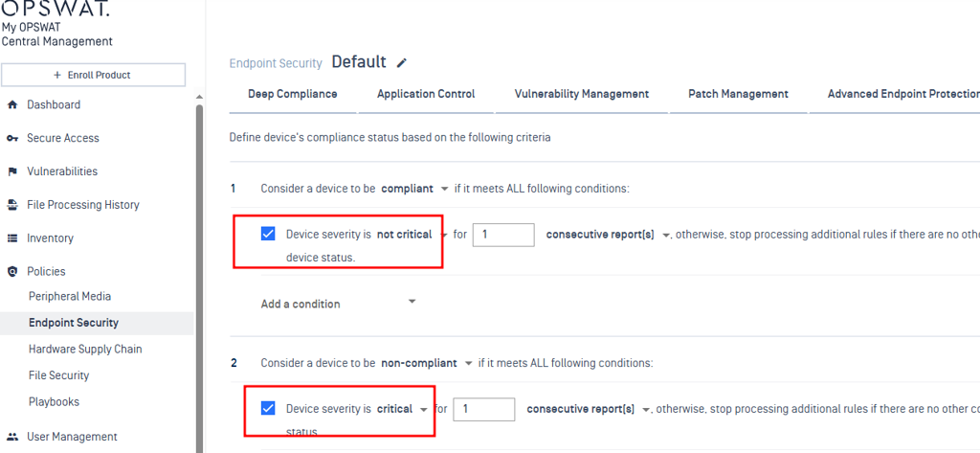
Task: Open the Patch Management tab
Action: tap(738, 94)
